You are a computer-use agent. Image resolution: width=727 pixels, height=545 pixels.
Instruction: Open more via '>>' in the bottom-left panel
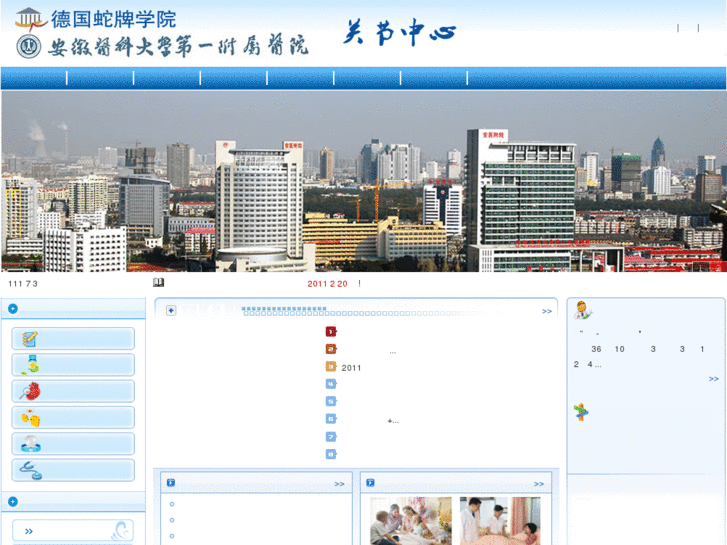click(339, 484)
